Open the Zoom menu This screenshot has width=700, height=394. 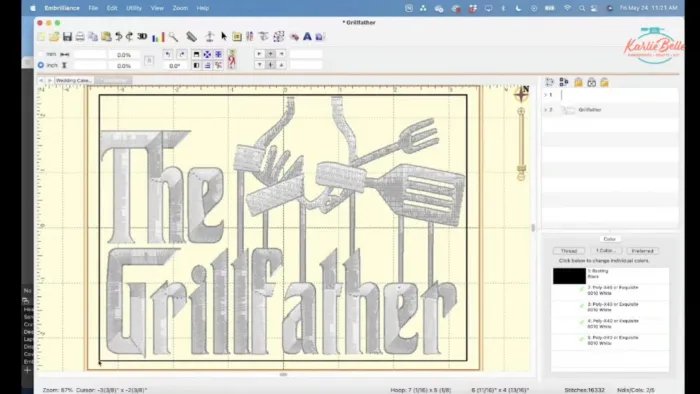pos(180,8)
